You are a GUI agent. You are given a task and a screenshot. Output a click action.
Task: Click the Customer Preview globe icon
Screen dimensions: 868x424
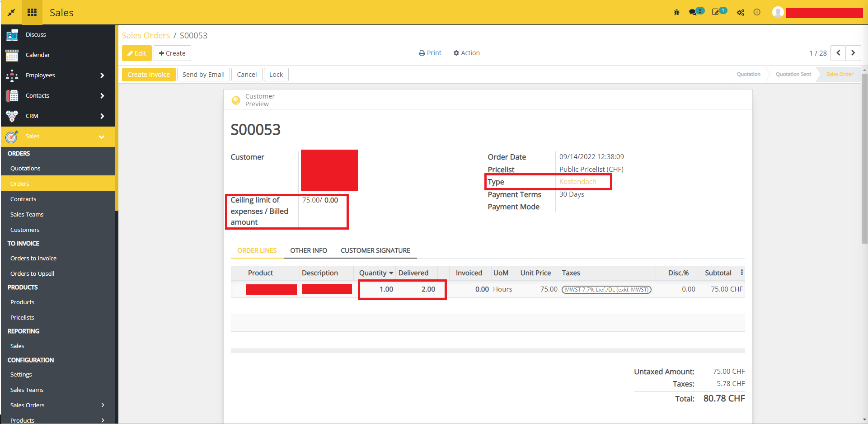coord(236,100)
